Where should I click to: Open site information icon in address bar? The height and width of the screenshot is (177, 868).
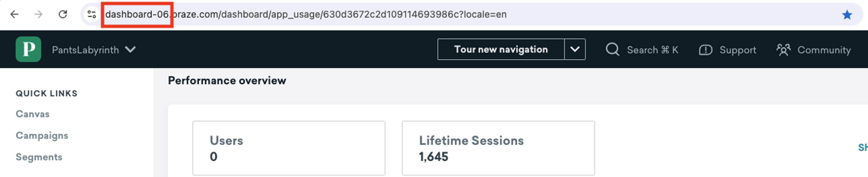(x=92, y=14)
